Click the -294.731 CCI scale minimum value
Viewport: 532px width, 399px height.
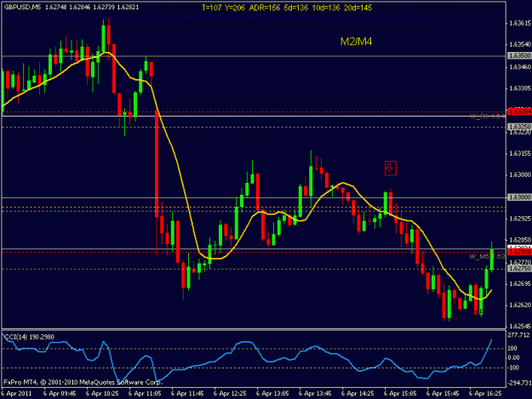(x=519, y=383)
